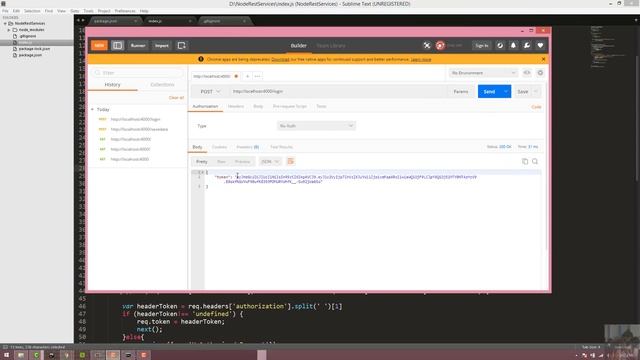The width and height of the screenshot is (640, 360).
Task: Switch response view to Preview
Action: tap(242, 162)
